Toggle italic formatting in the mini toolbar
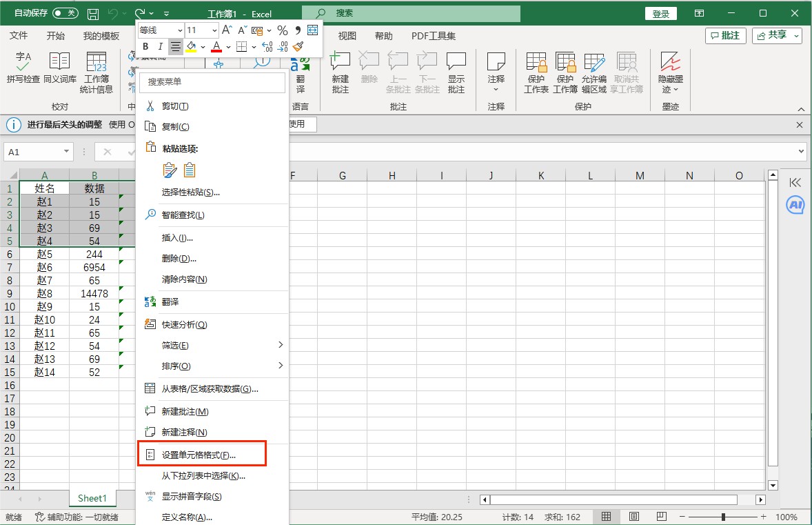812x525 pixels. pyautogui.click(x=159, y=46)
